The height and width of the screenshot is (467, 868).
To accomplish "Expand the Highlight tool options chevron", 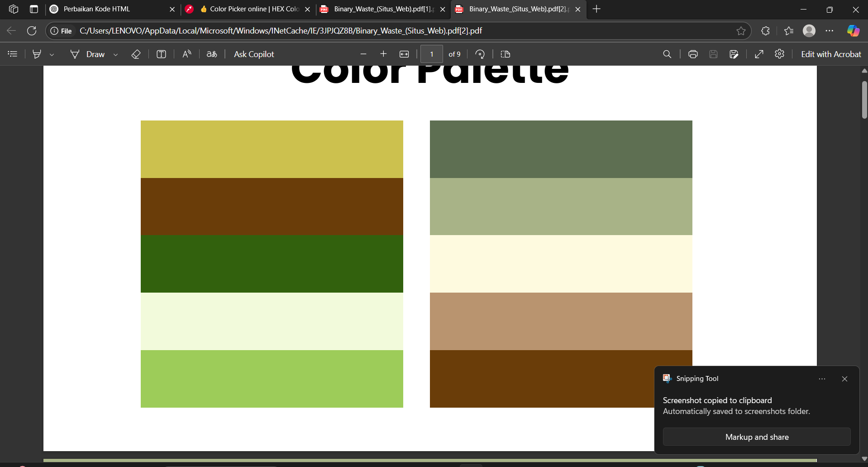I will 52,55.
